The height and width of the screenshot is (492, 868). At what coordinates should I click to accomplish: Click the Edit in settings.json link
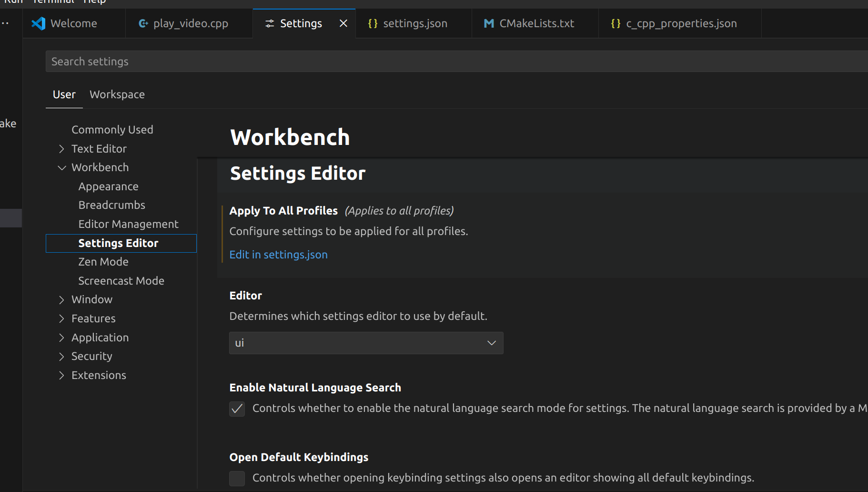point(278,255)
